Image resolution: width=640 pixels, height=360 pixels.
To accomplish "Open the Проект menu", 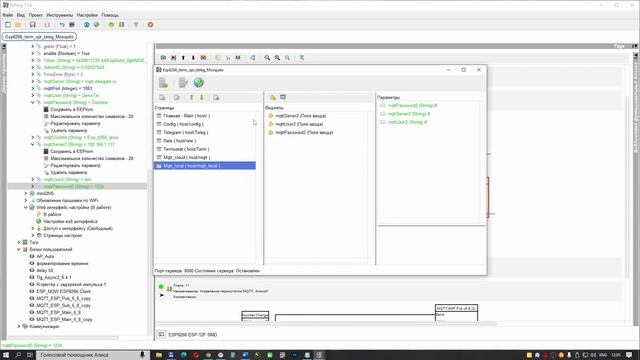I will tap(36, 15).
